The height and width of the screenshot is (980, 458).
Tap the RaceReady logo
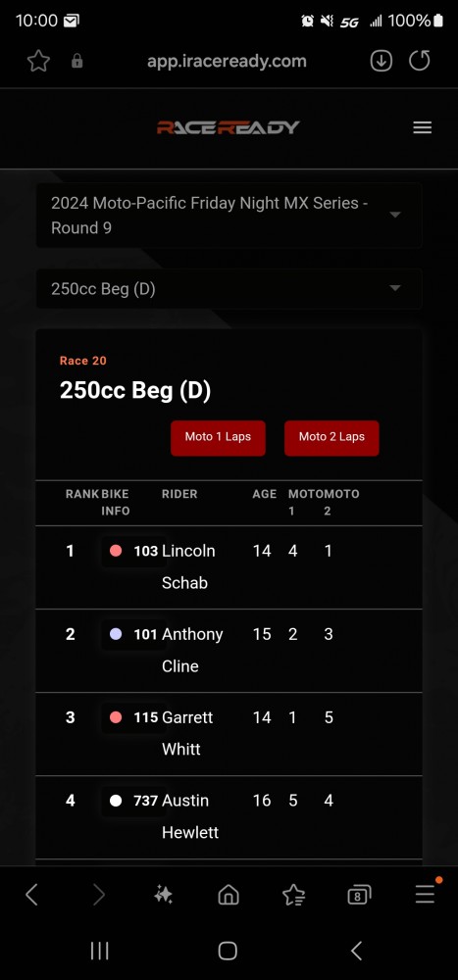tap(229, 127)
